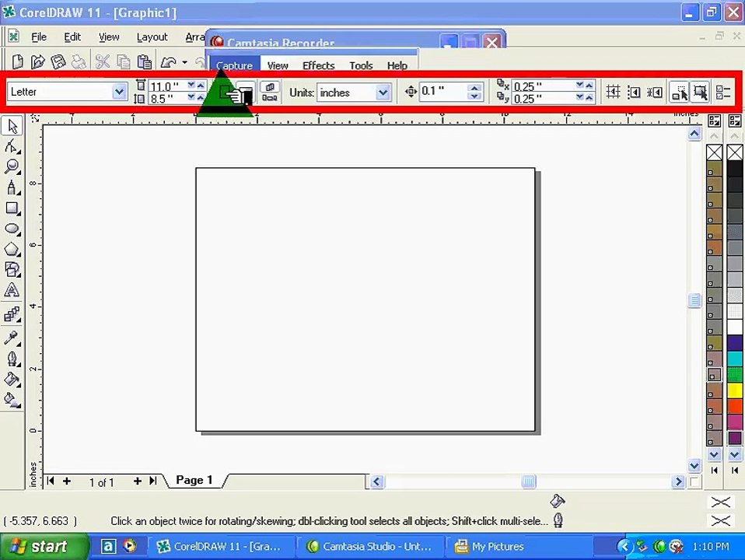Select the Interactive Fill tool
The height and width of the screenshot is (560, 745).
point(12,399)
